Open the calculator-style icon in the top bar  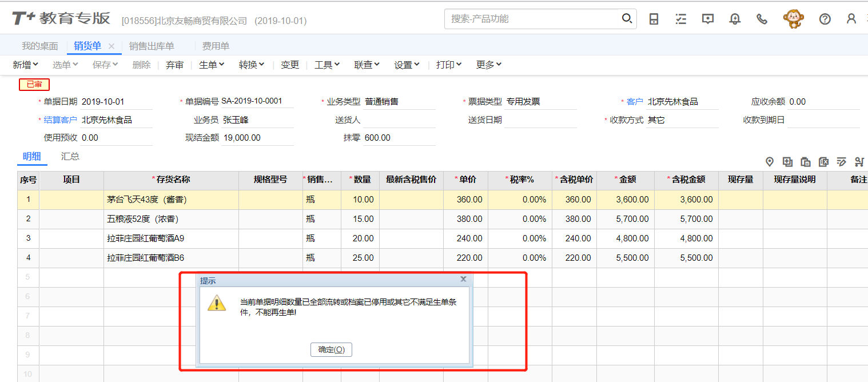[654, 19]
